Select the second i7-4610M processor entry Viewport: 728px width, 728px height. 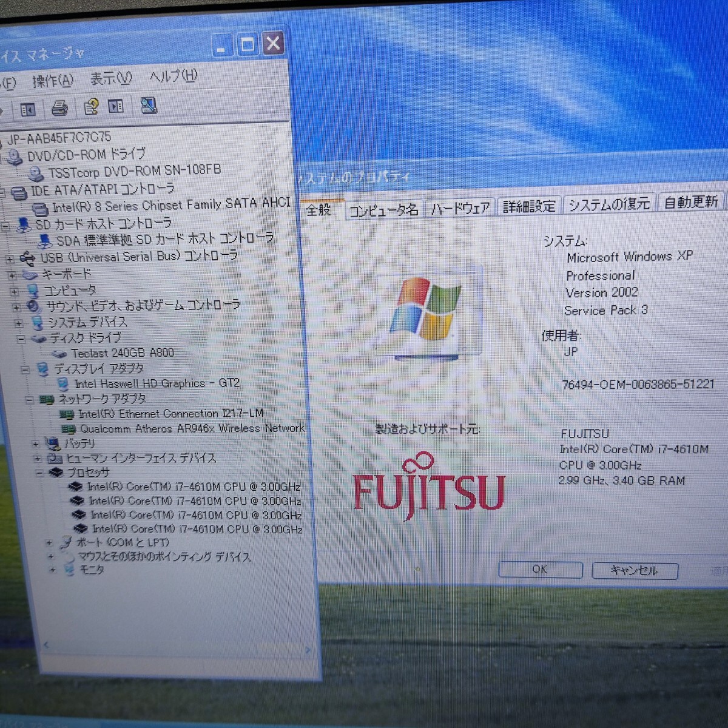click(195, 501)
